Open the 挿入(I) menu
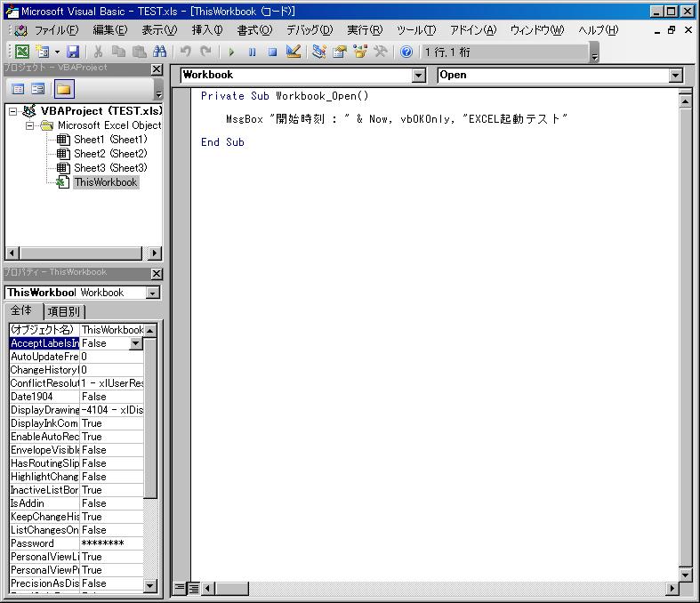 (206, 30)
